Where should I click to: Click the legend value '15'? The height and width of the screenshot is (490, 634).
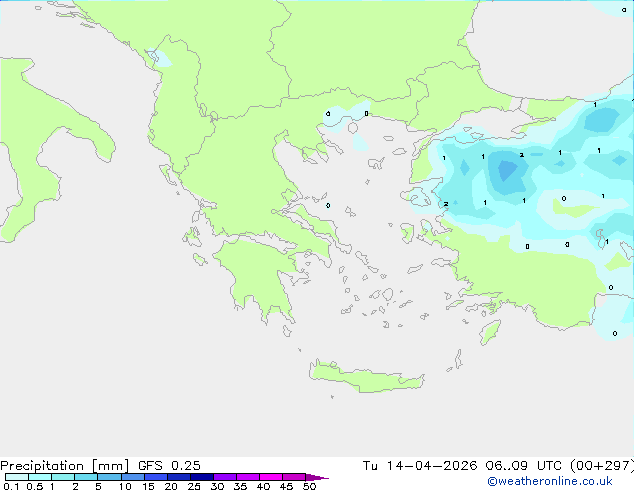(148, 486)
